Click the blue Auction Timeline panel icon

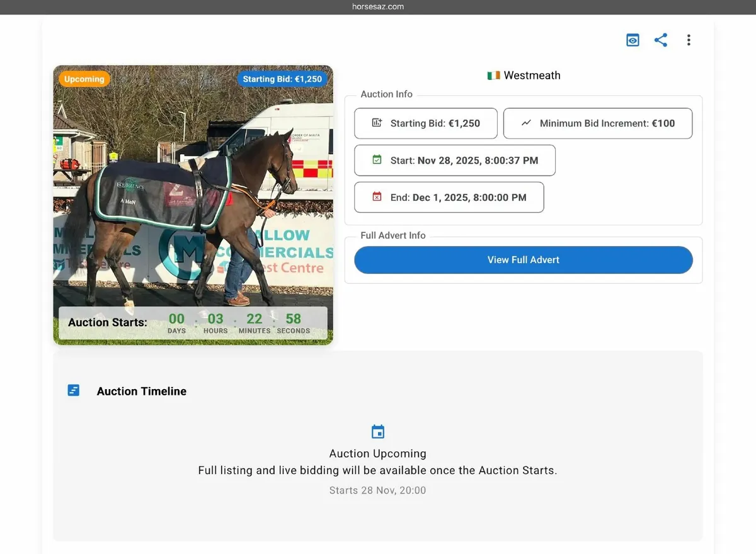pyautogui.click(x=74, y=390)
